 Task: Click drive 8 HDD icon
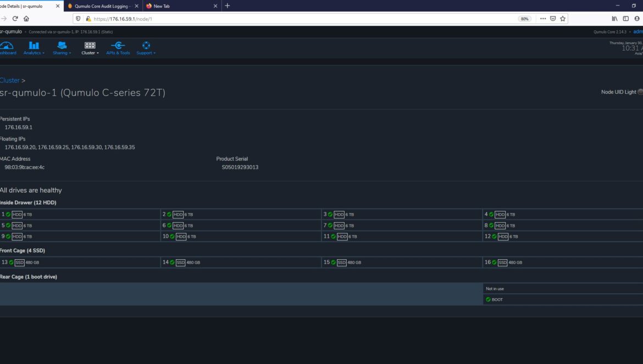[x=500, y=226]
